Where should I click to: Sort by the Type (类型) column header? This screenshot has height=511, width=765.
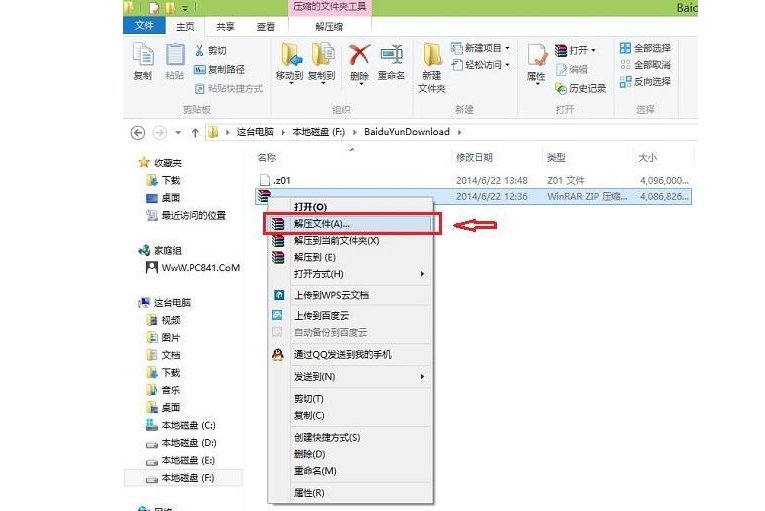point(556,157)
